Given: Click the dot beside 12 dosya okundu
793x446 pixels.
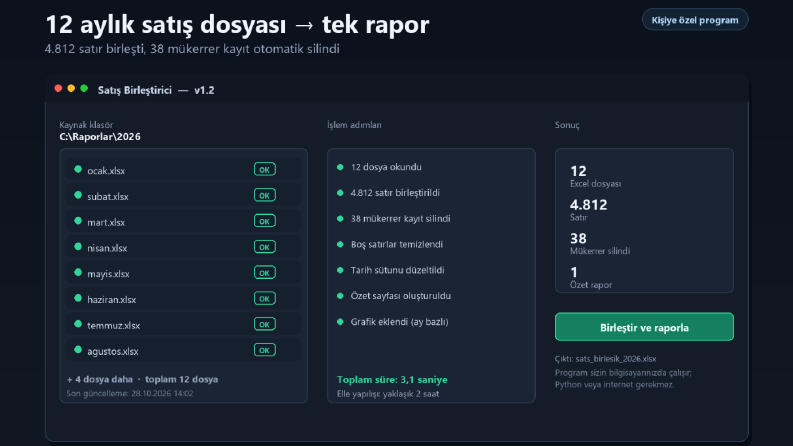Looking at the screenshot, I should coord(340,167).
